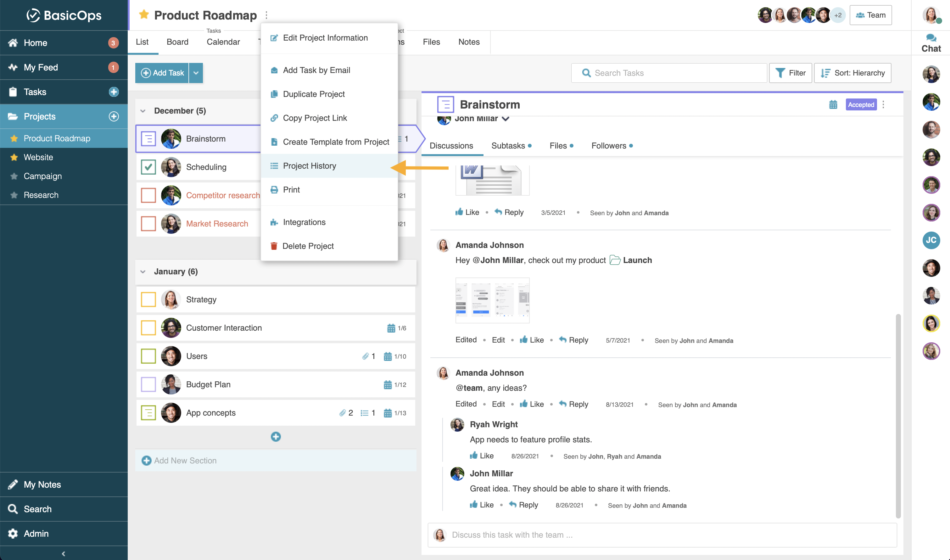Click the Add Task button

click(162, 73)
